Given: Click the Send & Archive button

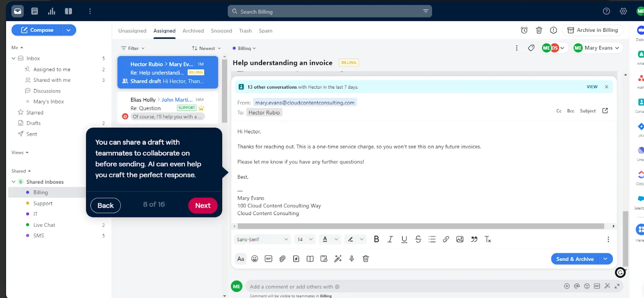Looking at the screenshot, I should tap(575, 259).
